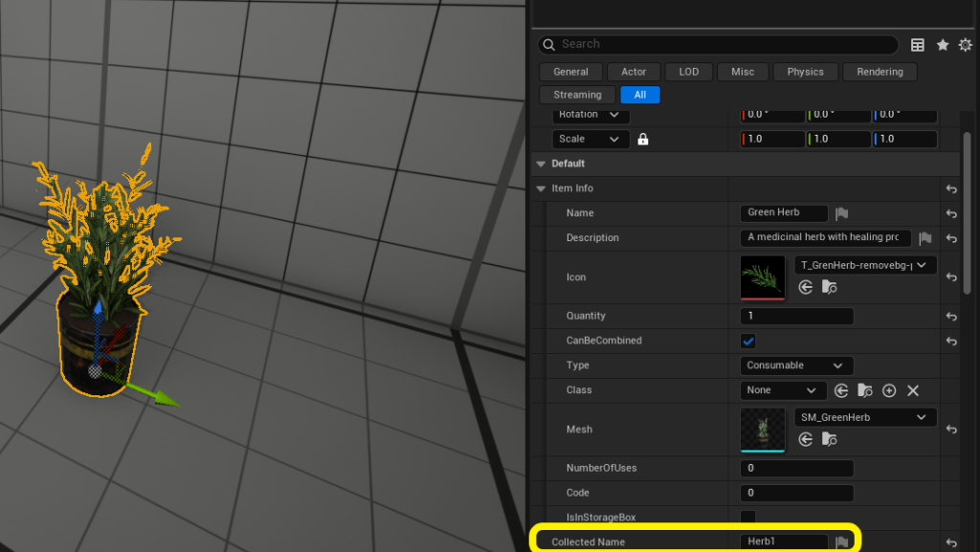Viewport: 980px width, 552px height.
Task: Open the Type dropdown showing Consumable
Action: point(796,365)
